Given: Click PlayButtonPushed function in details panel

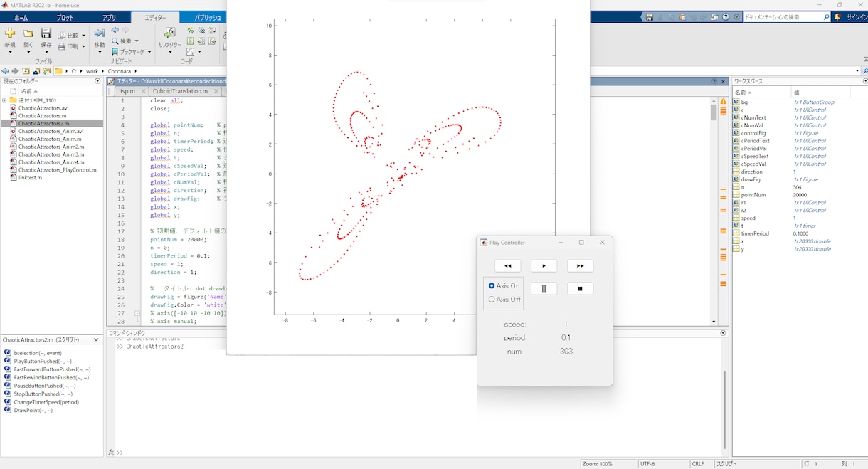Looking at the screenshot, I should (x=43, y=362).
